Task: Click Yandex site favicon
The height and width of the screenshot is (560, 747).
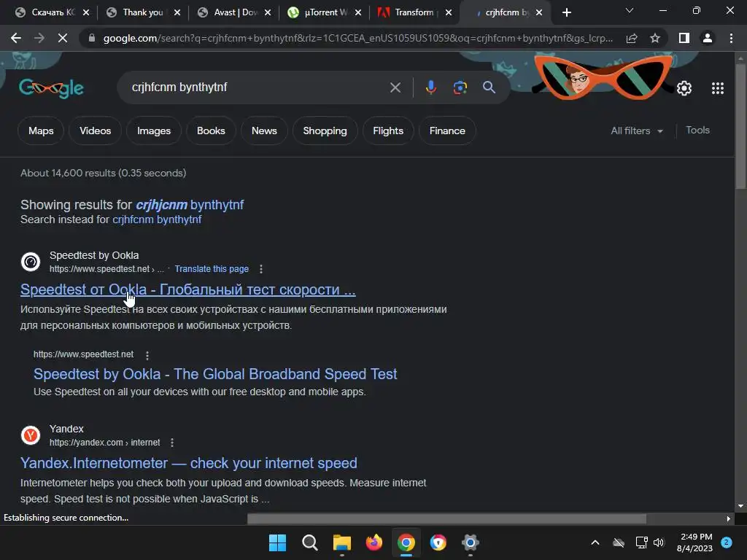Action: coord(31,435)
